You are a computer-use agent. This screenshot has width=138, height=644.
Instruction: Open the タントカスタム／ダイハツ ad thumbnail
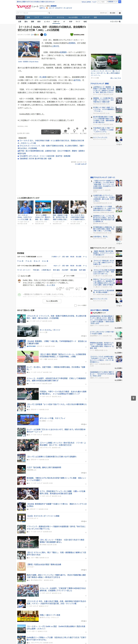click(x=28, y=331)
